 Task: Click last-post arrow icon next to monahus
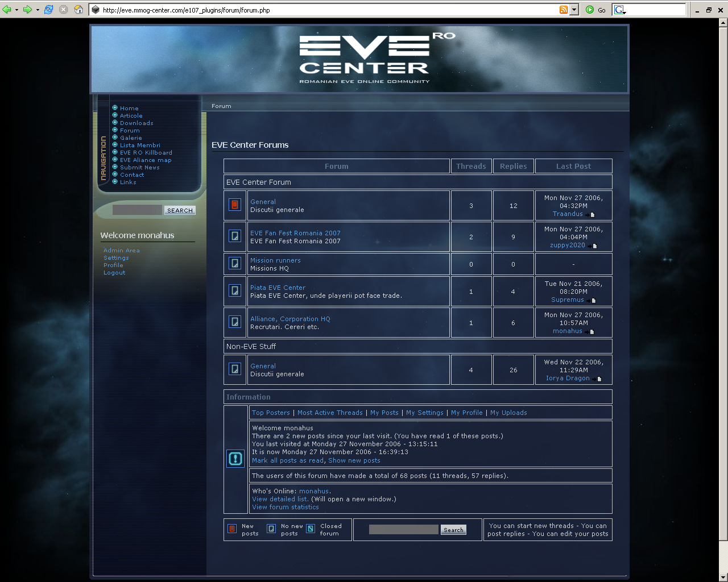click(590, 332)
